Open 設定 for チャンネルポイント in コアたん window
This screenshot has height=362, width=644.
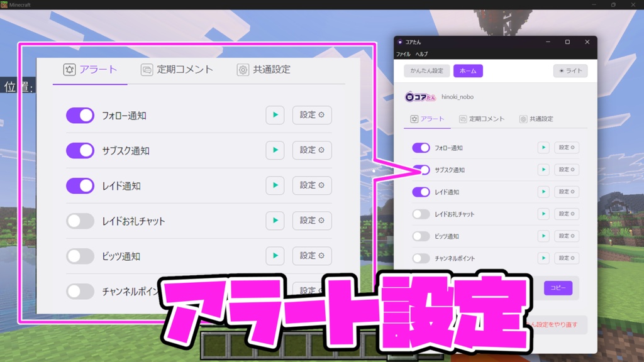(567, 258)
